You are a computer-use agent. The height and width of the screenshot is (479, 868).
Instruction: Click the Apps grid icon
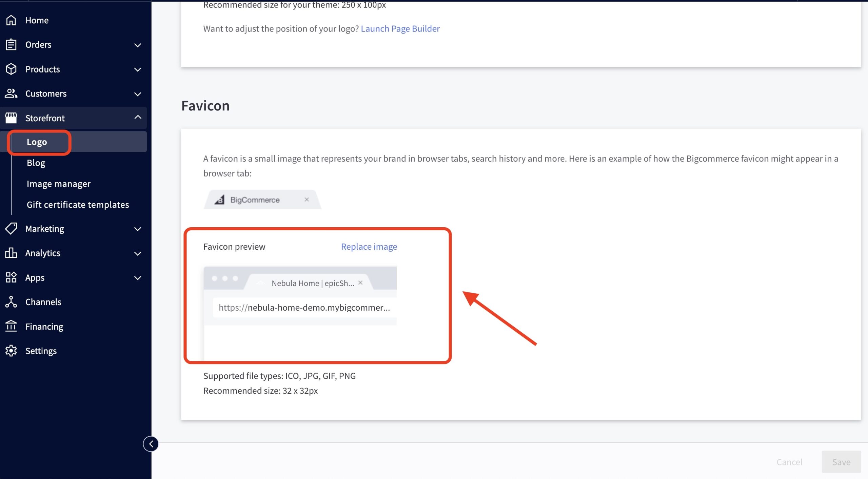pos(11,277)
